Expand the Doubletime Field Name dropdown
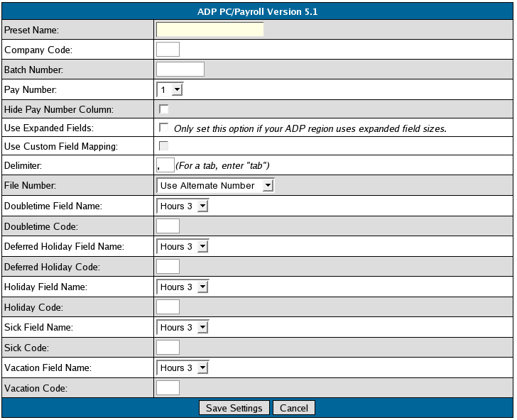This screenshot has height=420, width=517. tap(183, 206)
